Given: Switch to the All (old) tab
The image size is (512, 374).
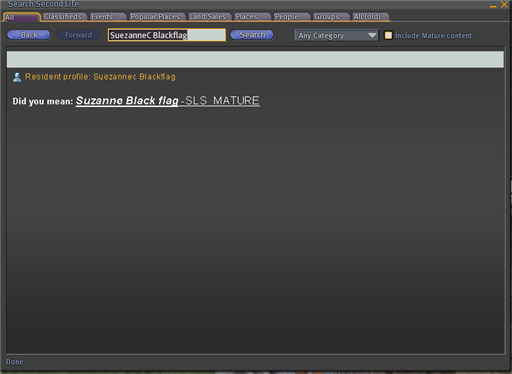Looking at the screenshot, I should [x=370, y=17].
